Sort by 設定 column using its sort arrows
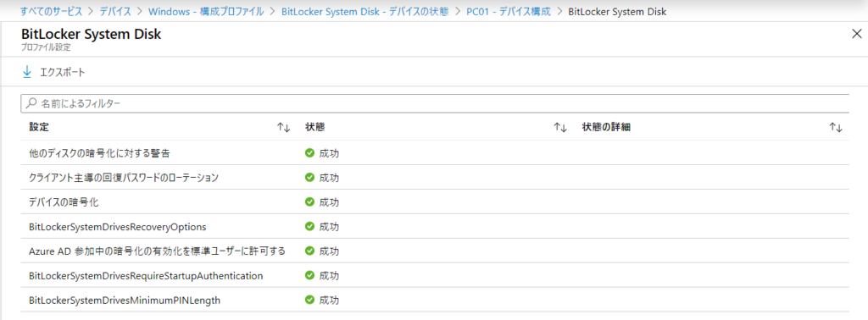 click(x=283, y=128)
